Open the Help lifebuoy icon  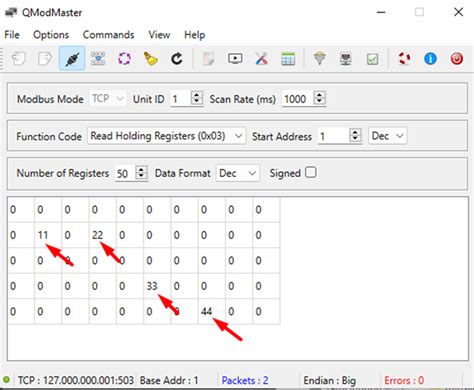point(404,59)
